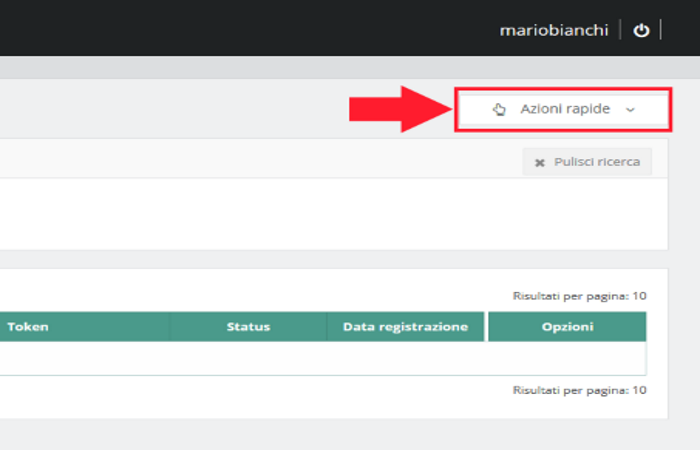Open top Risultati per pagina selector
Viewport: 700px width, 450px height.
pos(579,296)
